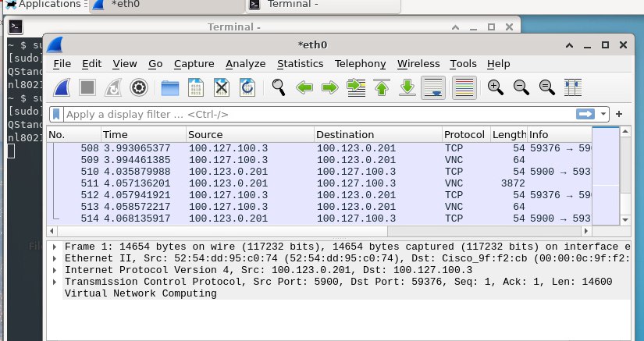Expand the Ethernet II details row

click(54, 258)
